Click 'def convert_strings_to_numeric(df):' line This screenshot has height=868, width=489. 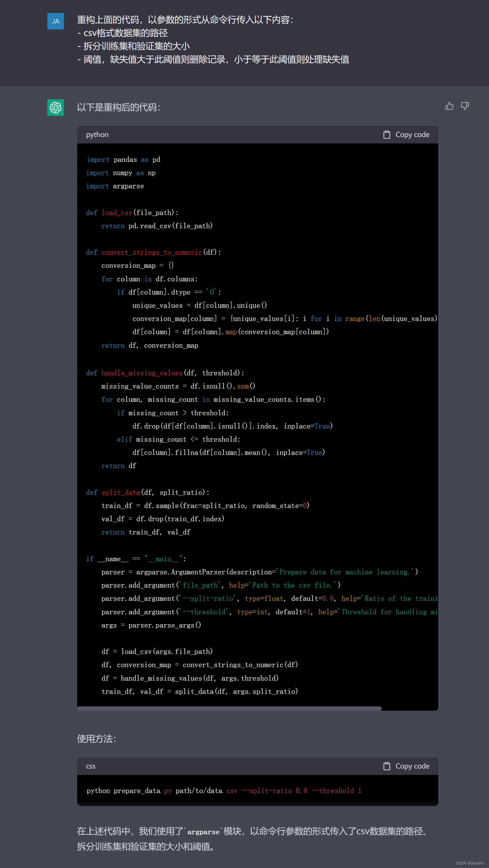tap(153, 252)
